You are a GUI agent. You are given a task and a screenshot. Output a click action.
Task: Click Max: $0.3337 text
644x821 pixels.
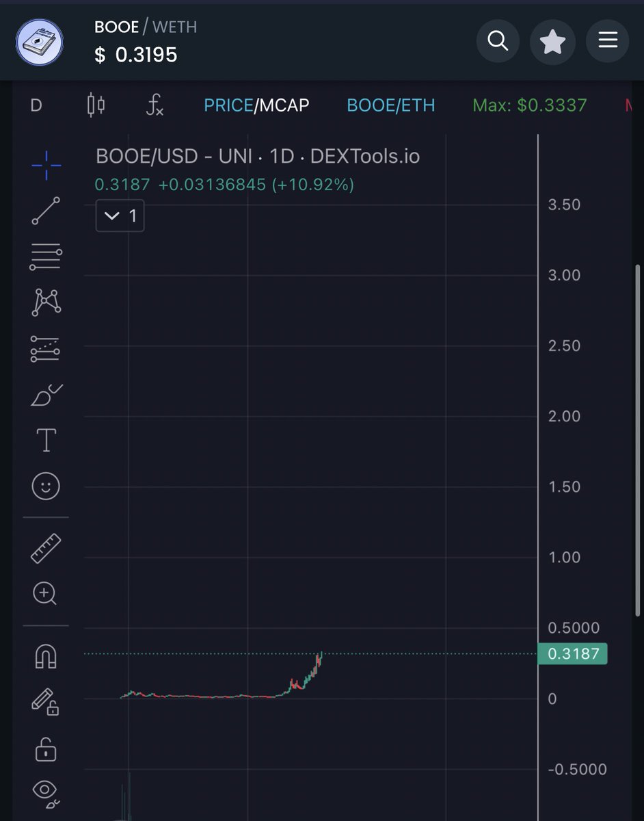(530, 105)
